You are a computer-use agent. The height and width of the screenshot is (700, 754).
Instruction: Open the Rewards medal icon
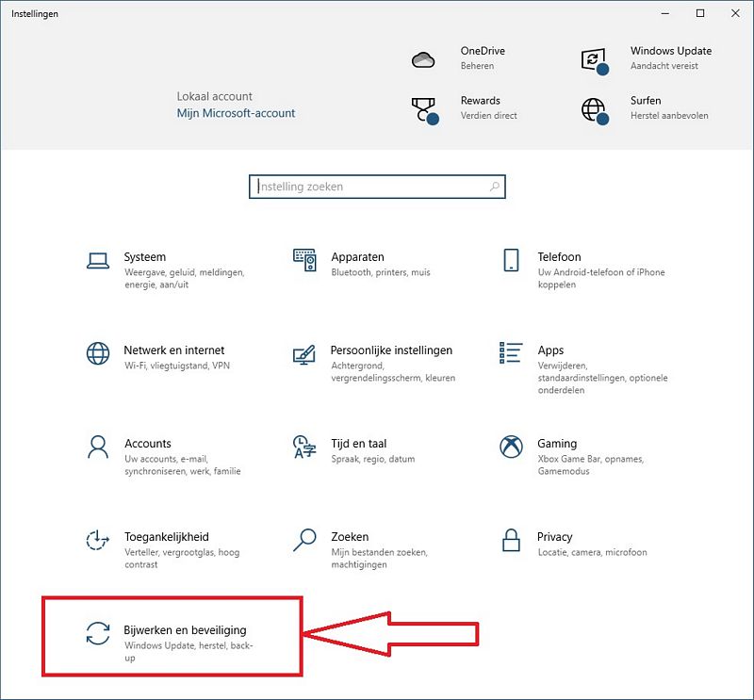coord(425,110)
